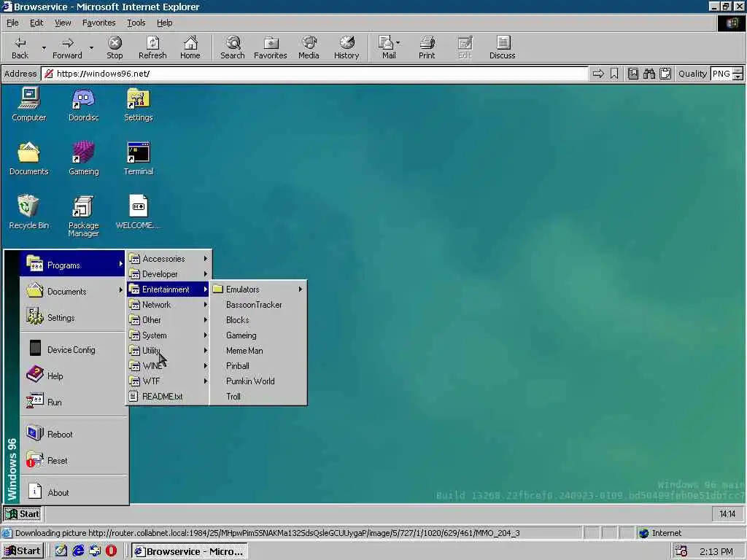
Task: Launch the Gameing desktop shortcut
Action: point(83,158)
